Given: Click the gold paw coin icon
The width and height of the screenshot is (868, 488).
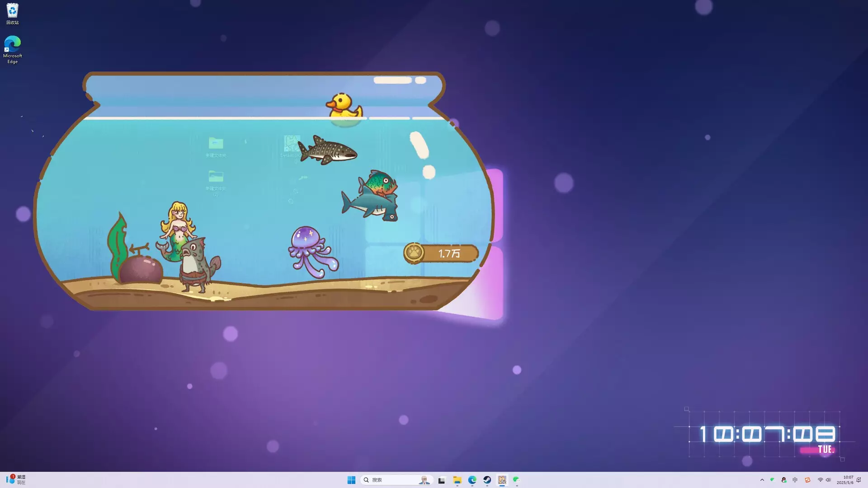Looking at the screenshot, I should click(x=414, y=253).
